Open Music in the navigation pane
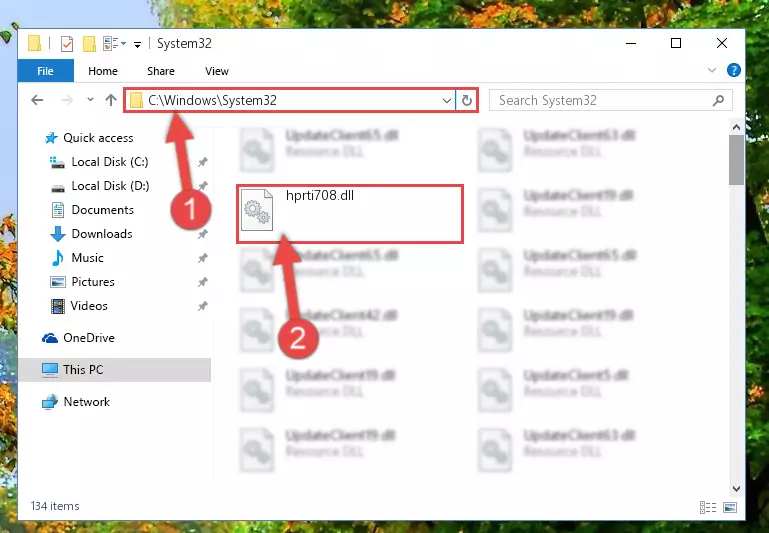This screenshot has height=533, width=769. 87,258
